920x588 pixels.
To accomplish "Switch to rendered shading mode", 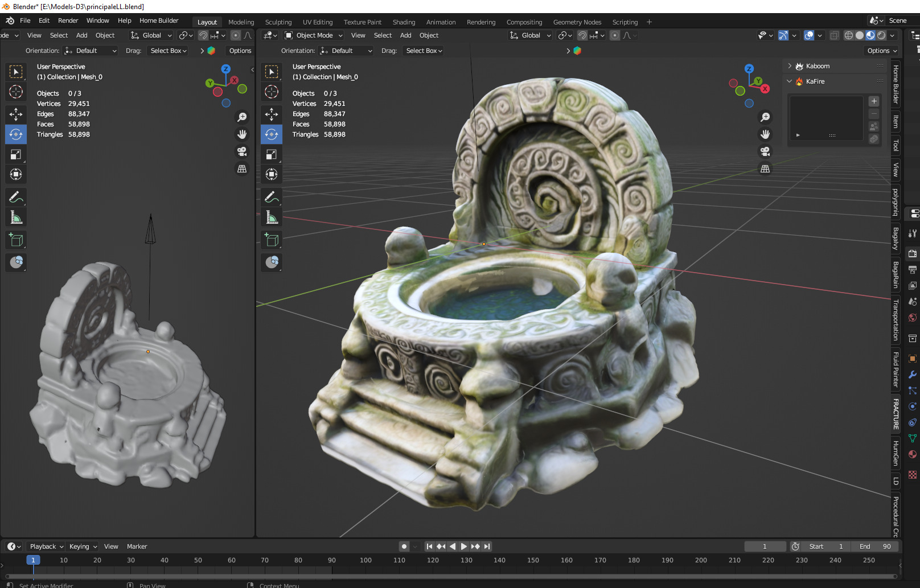I will (881, 35).
